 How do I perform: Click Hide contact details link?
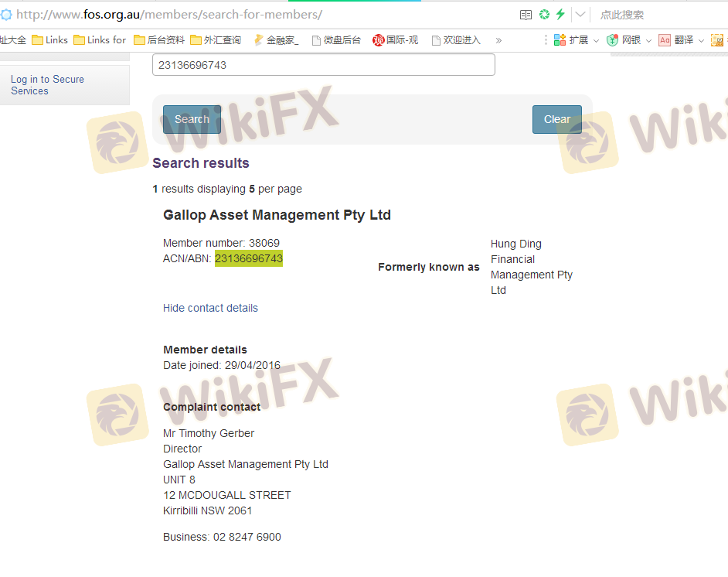click(210, 308)
